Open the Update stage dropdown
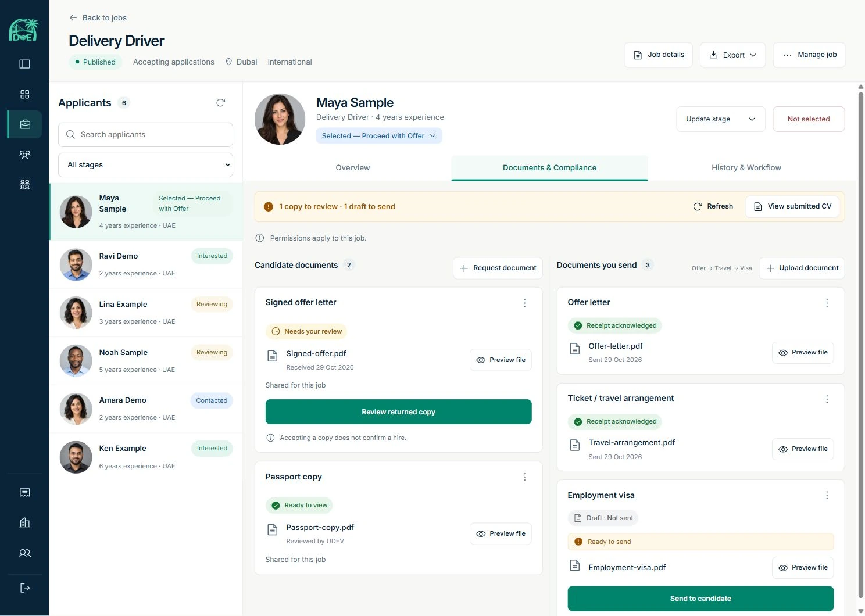 [721, 119]
